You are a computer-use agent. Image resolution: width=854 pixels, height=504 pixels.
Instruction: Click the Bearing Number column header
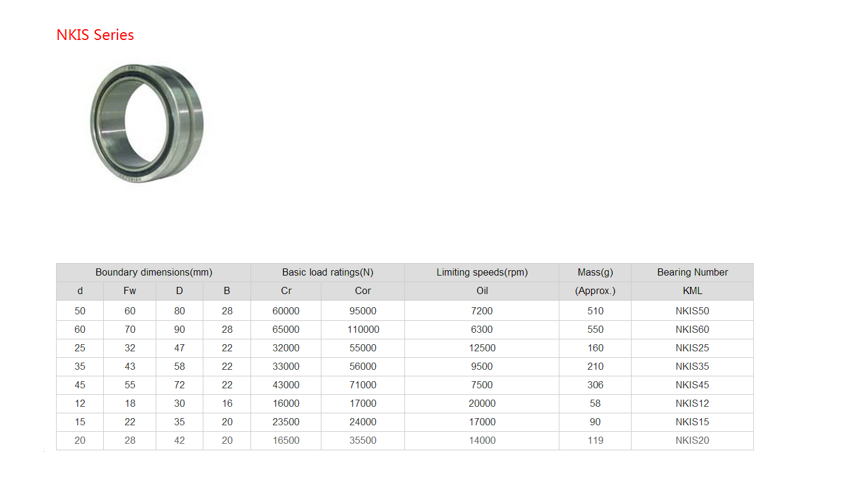692,273
